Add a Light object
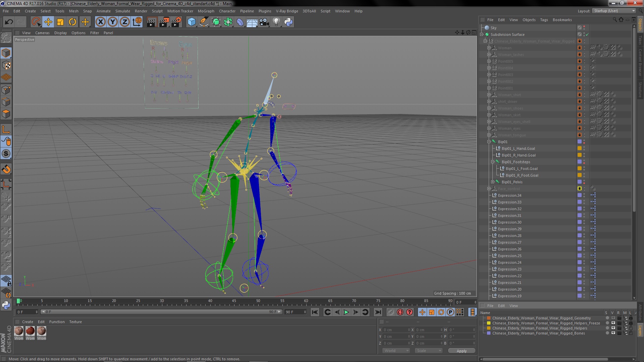 coord(276,22)
